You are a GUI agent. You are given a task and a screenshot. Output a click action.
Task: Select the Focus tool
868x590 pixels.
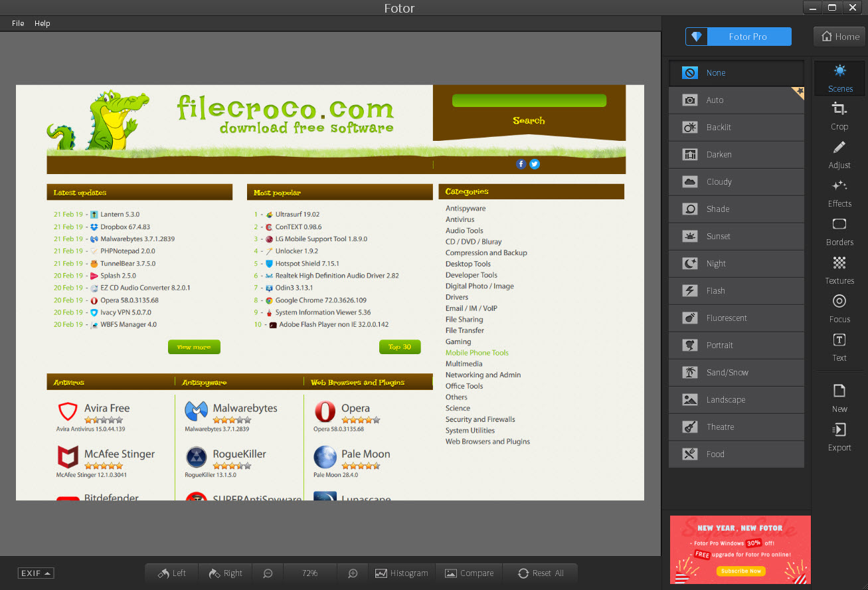839,308
